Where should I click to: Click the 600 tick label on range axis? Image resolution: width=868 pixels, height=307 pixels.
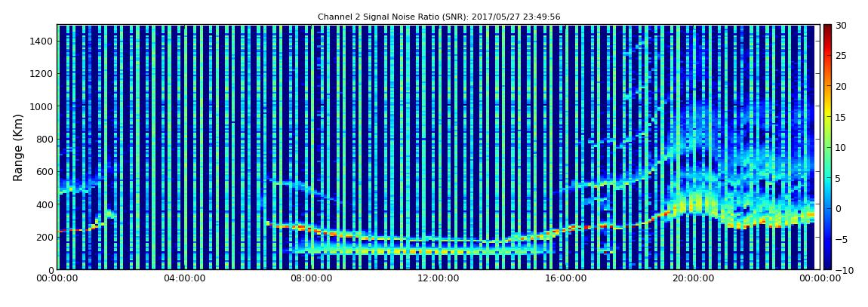coord(45,171)
